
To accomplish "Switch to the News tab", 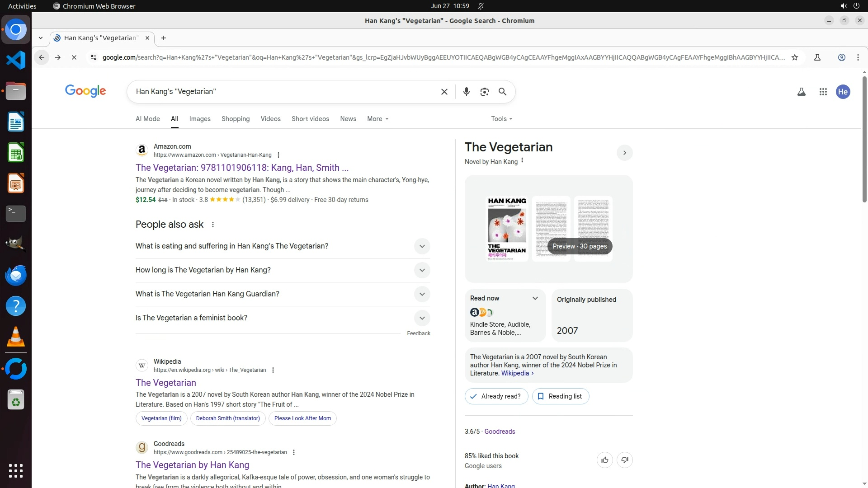I will [x=348, y=119].
